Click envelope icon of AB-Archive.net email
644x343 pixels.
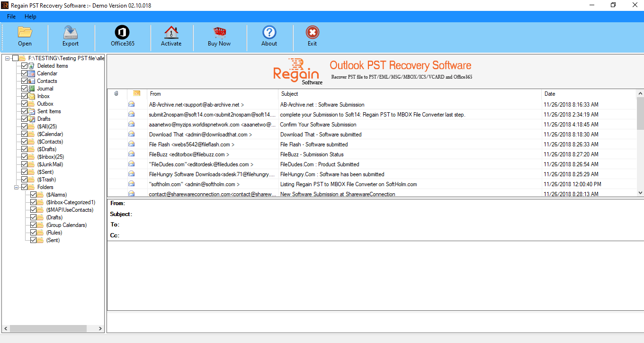131,104
